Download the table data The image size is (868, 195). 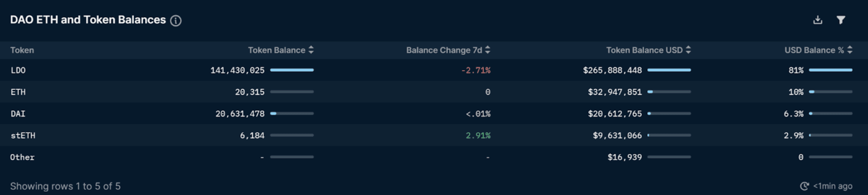[817, 20]
